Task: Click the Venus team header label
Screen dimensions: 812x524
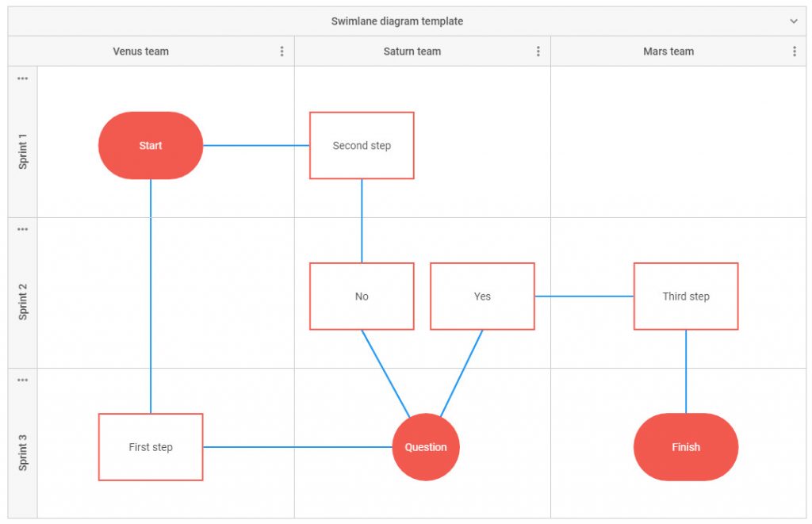Action: [140, 51]
